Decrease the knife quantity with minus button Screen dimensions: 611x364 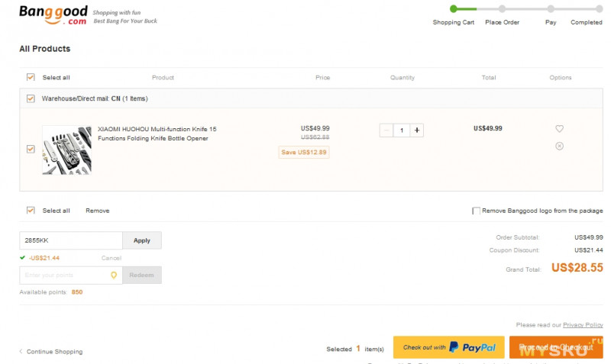point(386,130)
